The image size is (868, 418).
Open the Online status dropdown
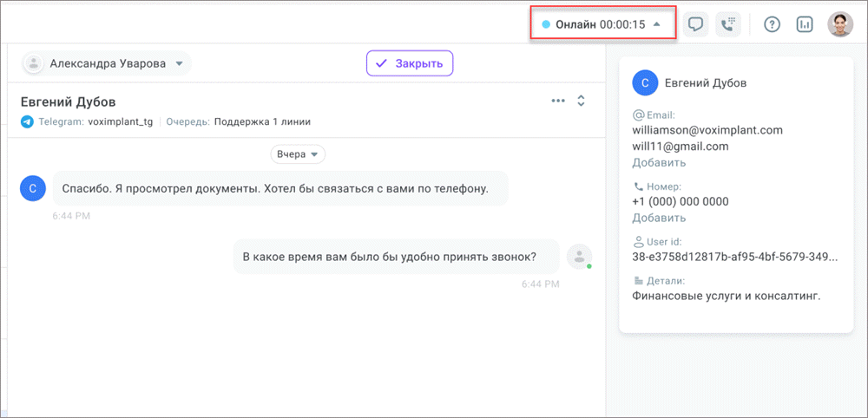[x=602, y=24]
